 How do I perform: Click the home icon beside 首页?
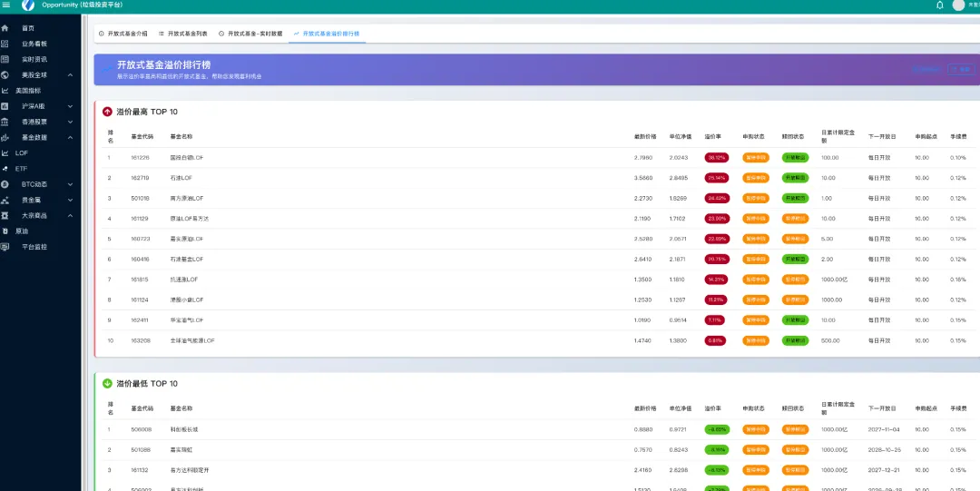(5, 28)
